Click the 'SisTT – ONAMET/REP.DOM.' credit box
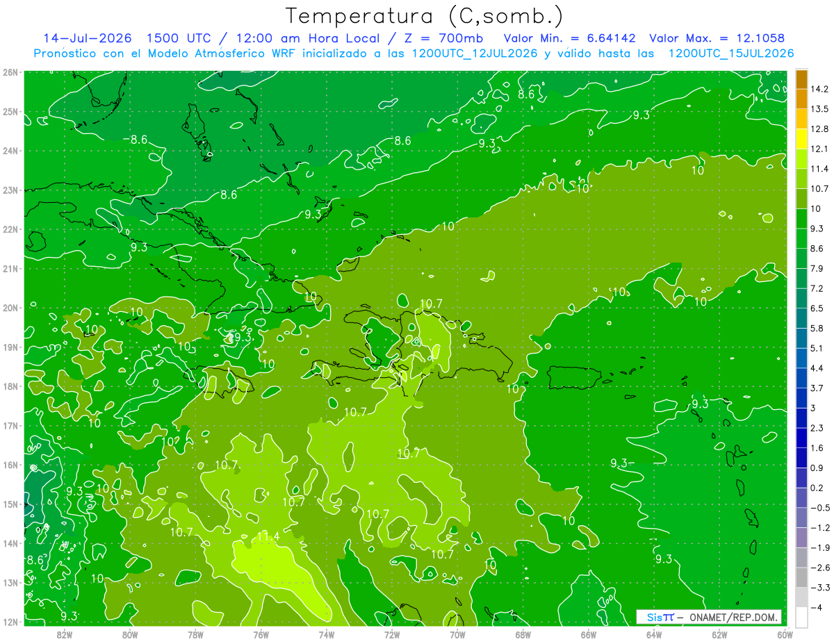The image size is (834, 644). [x=709, y=617]
